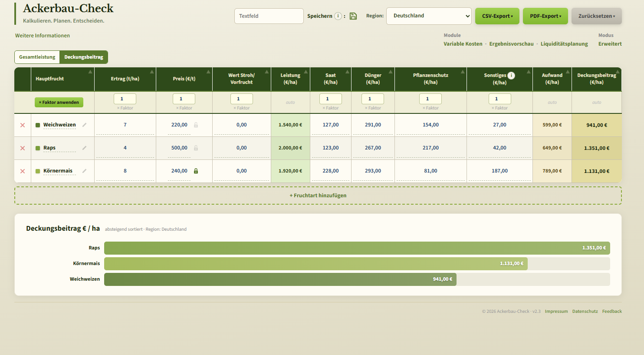Open the info icon next to Speichern
644x355 pixels.
pos(338,16)
